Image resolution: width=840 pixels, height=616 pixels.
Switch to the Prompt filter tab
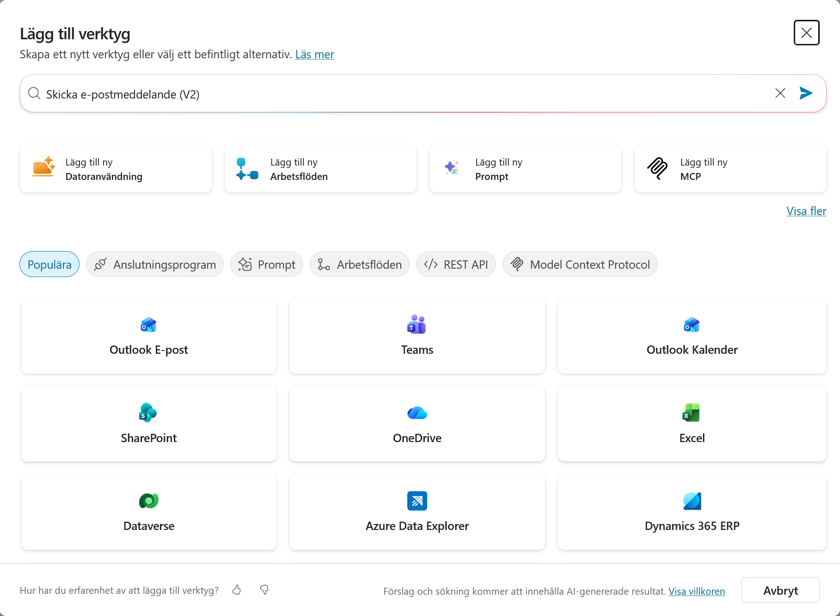point(267,264)
